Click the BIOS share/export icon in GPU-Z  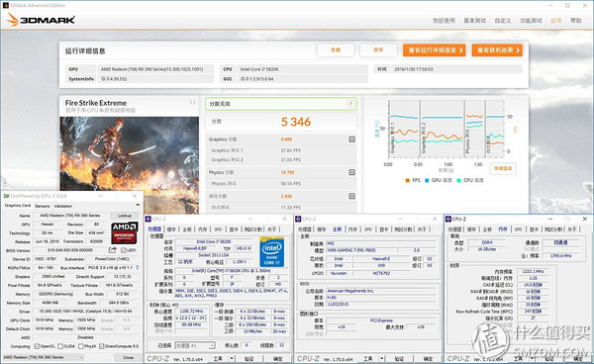click(x=113, y=250)
